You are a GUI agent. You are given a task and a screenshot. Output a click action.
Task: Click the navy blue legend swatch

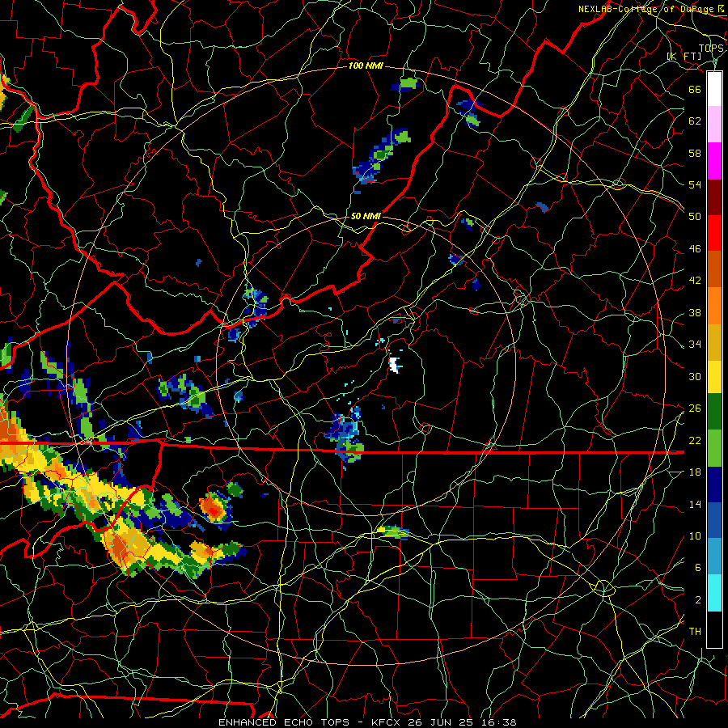[x=714, y=485]
